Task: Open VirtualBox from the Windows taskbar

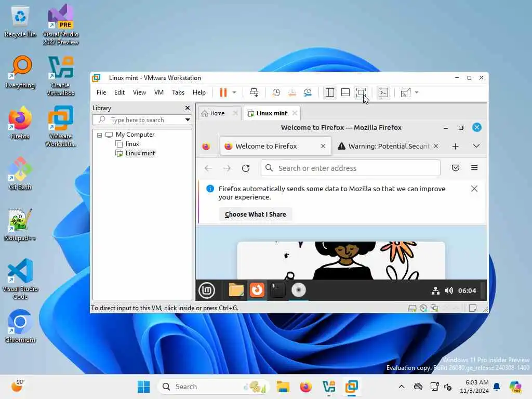Action: tap(329, 387)
